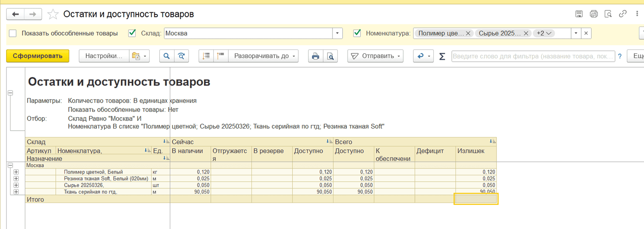Click the print icon in report toolbar
The height and width of the screenshot is (229, 644).
pos(315,56)
